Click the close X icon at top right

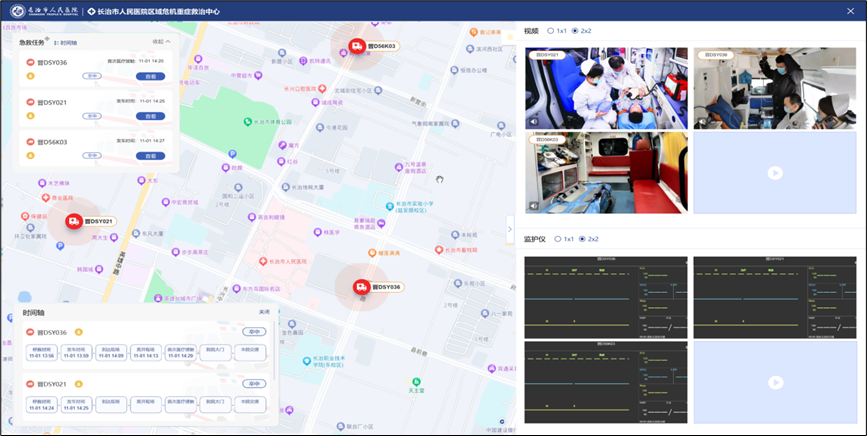(853, 11)
